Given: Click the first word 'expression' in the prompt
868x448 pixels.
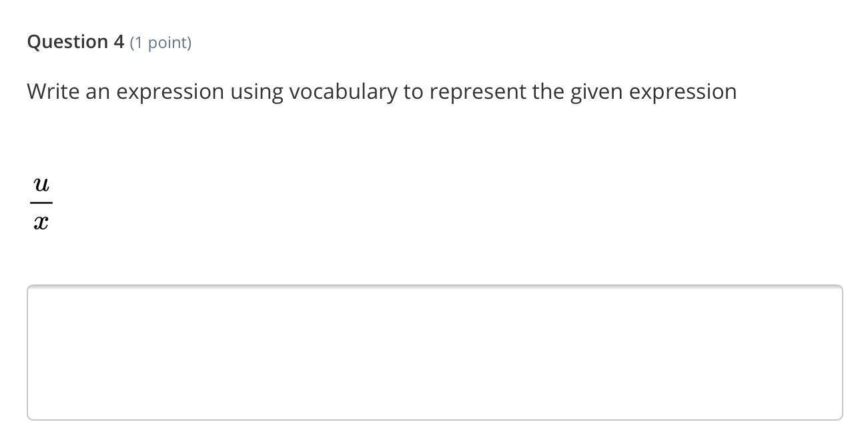Looking at the screenshot, I should click(x=170, y=93).
